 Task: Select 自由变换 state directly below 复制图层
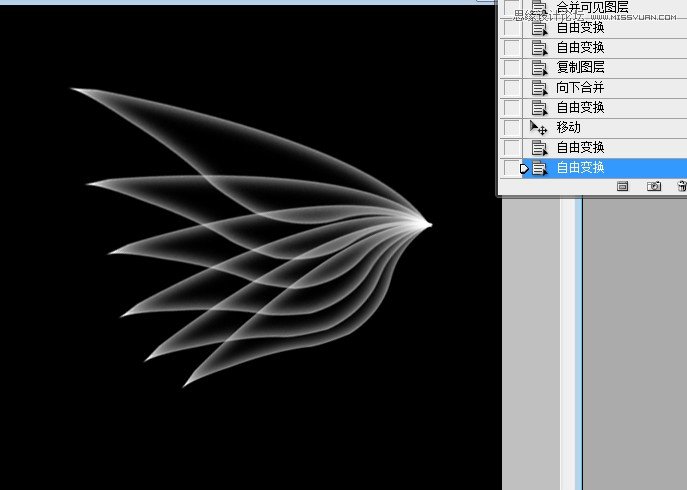pyautogui.click(x=580, y=48)
